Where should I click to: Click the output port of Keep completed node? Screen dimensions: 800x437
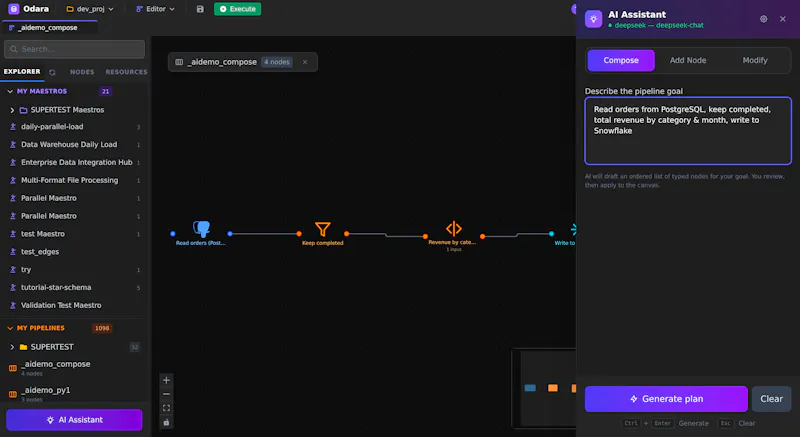point(346,234)
